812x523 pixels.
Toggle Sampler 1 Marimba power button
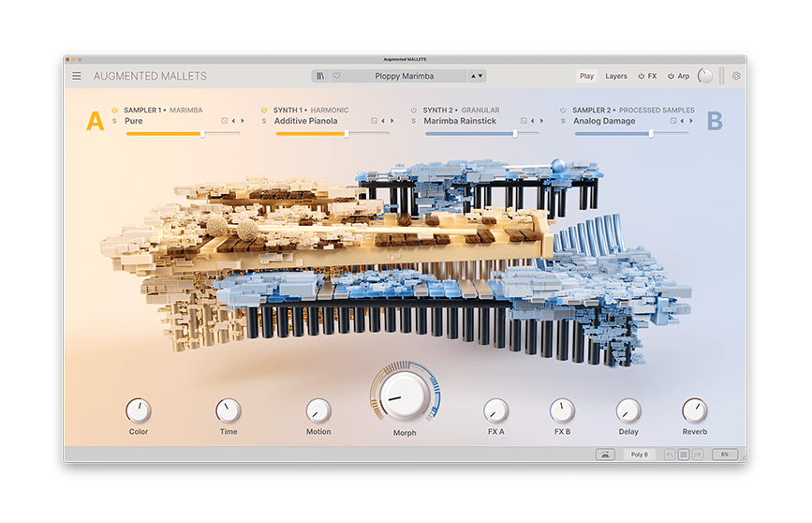click(x=114, y=110)
